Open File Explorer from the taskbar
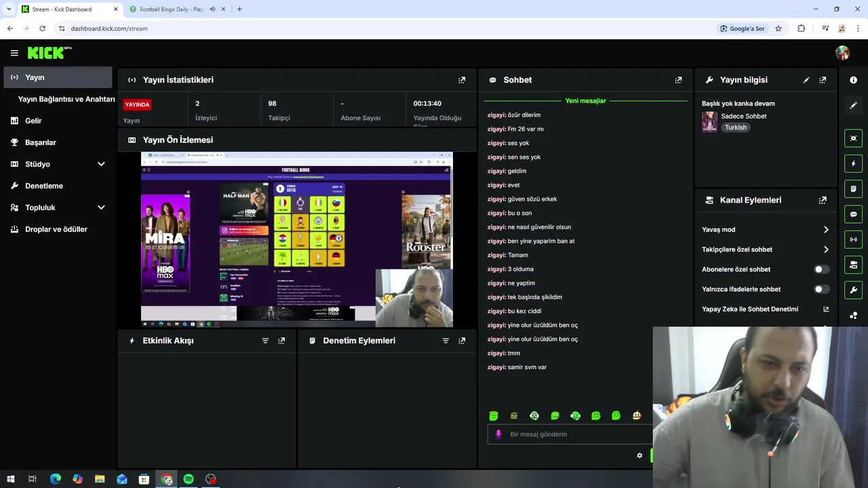This screenshot has height=488, width=868. point(100,479)
